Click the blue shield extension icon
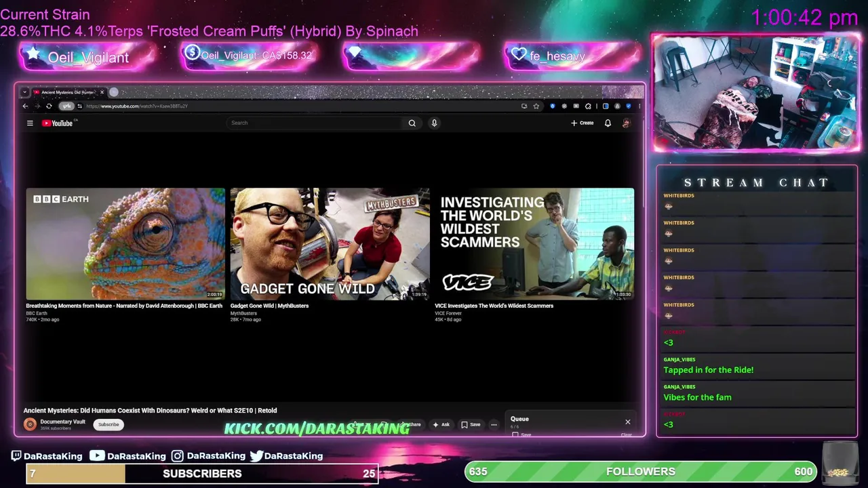Viewport: 868px width, 488px height. coord(553,106)
